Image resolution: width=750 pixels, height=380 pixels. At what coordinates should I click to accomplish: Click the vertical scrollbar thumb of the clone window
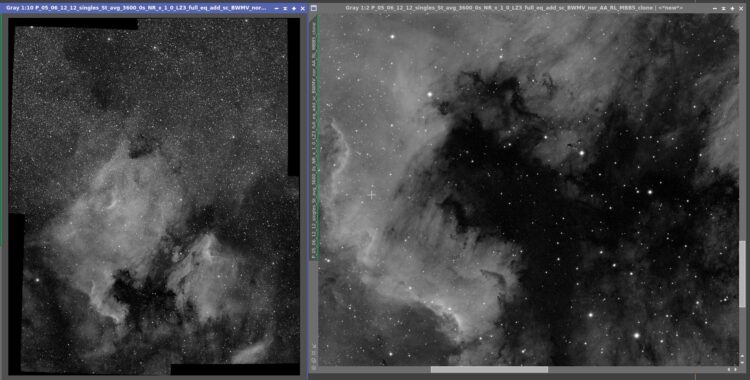point(742,274)
